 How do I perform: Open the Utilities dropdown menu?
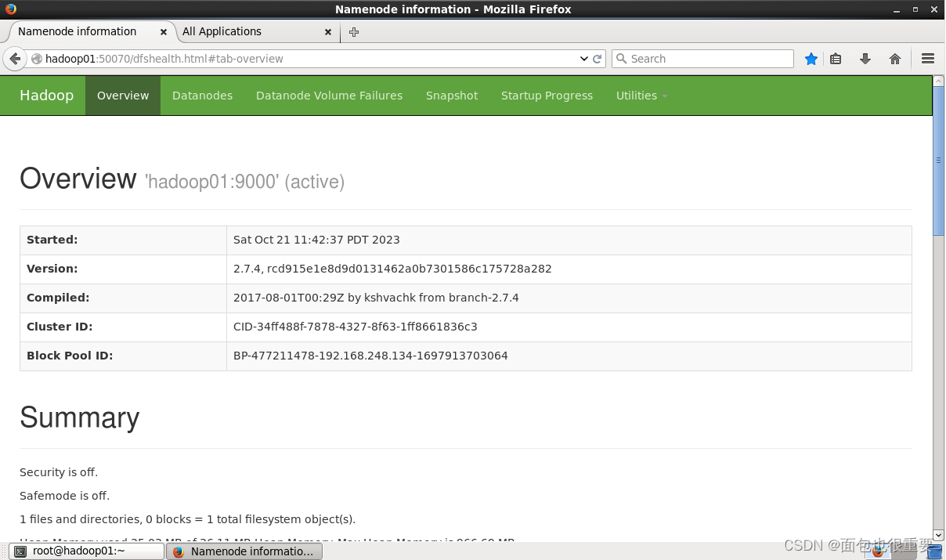641,96
